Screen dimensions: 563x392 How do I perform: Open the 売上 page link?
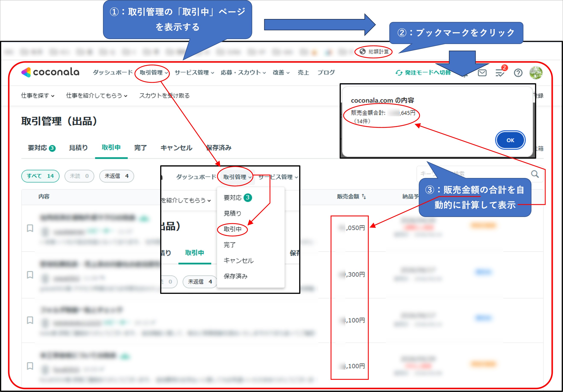pyautogui.click(x=303, y=73)
